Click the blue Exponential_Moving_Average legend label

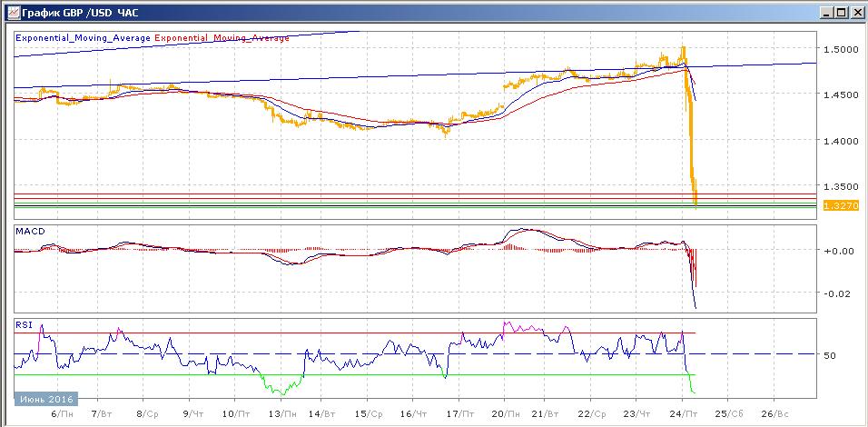click(83, 38)
